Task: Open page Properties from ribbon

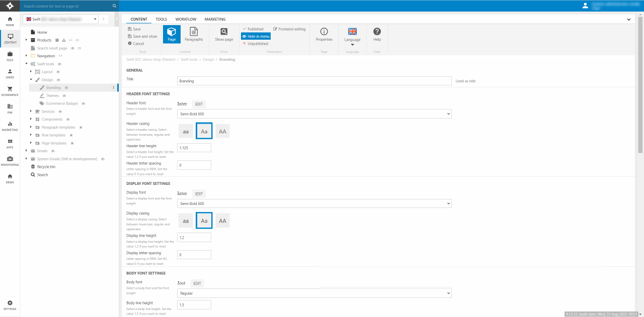Action: coord(324,34)
